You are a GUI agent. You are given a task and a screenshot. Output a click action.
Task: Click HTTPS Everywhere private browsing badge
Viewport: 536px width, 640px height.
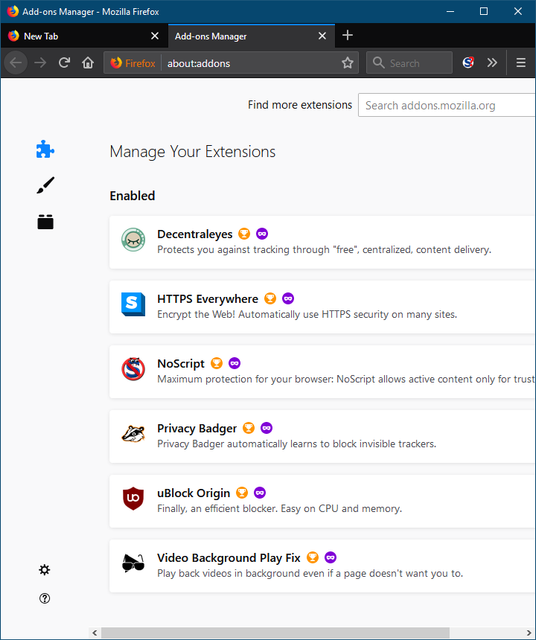(288, 298)
